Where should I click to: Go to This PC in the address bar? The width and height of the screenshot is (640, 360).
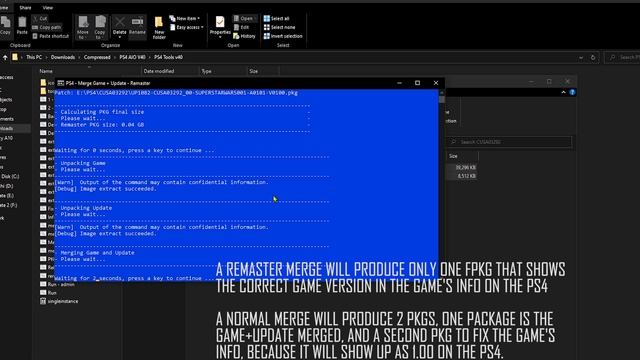(34, 58)
